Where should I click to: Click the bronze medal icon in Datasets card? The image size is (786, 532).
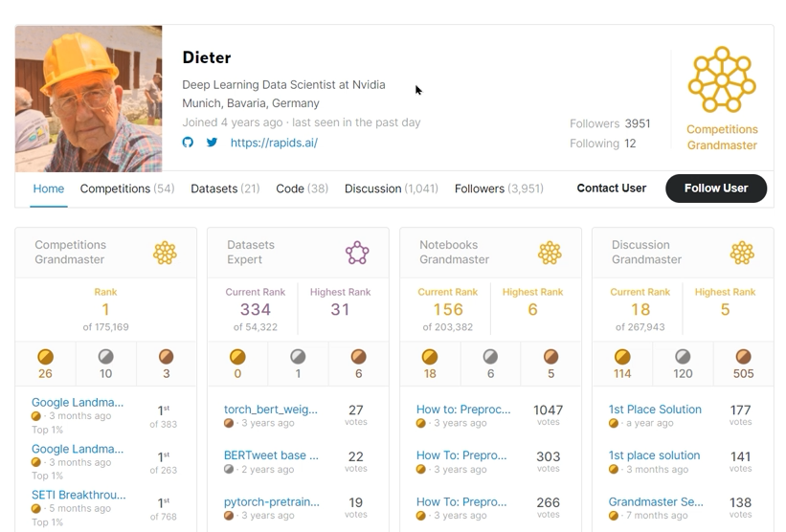click(358, 357)
